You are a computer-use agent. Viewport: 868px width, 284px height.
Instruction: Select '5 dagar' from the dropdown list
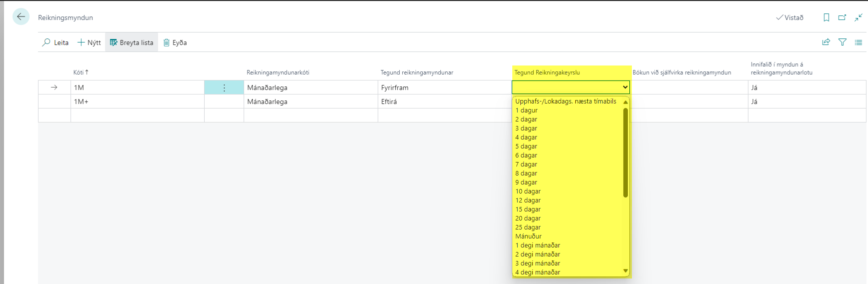coord(526,146)
